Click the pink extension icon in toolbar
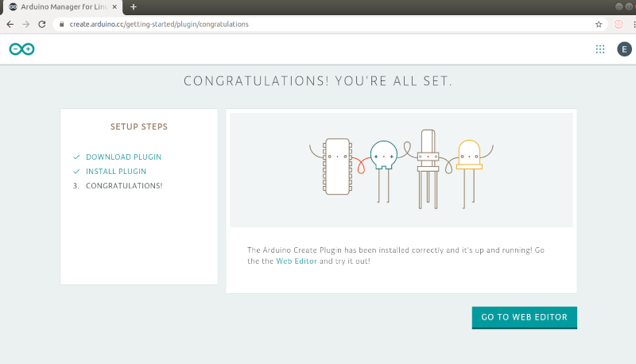The image size is (636, 364). [x=619, y=25]
